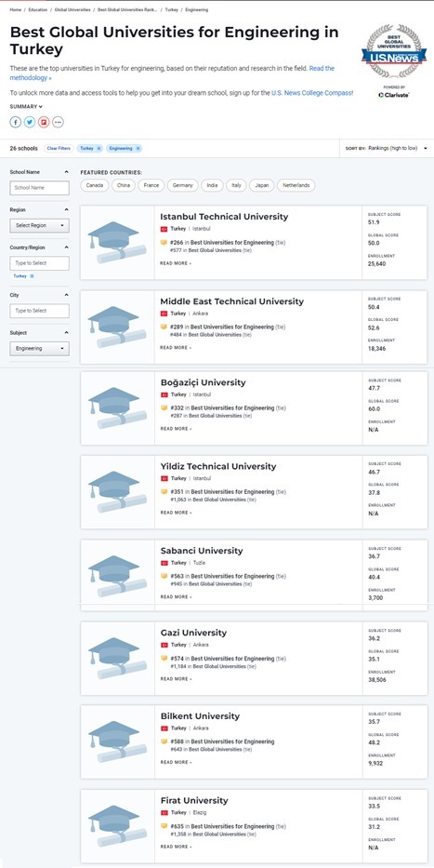434x868 pixels.
Task: Select Germany featured country chip
Action: pyautogui.click(x=182, y=185)
